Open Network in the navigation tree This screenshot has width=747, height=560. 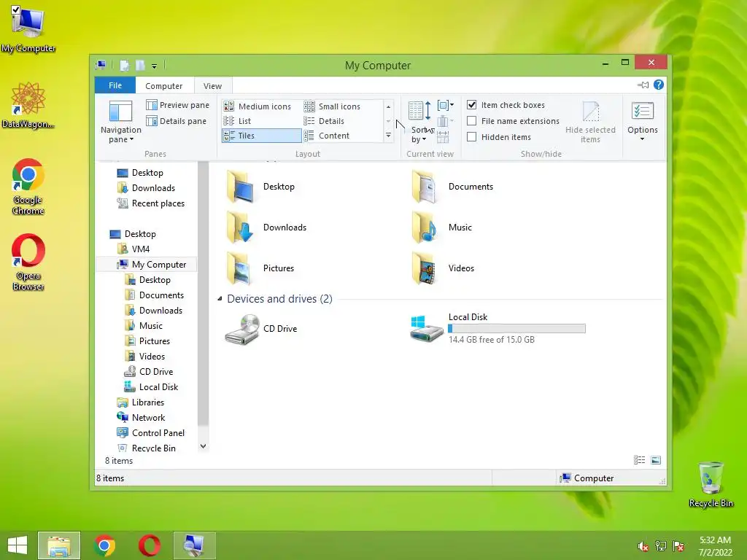click(141, 418)
